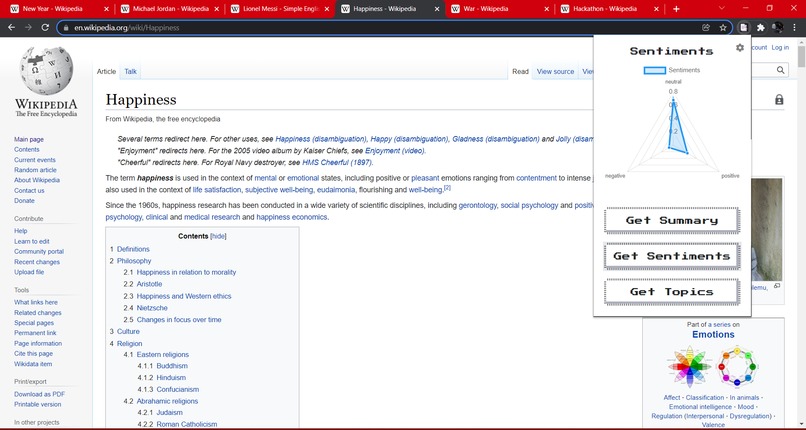The height and width of the screenshot is (430, 806).
Task: Open Cite this page link
Action: point(33,353)
